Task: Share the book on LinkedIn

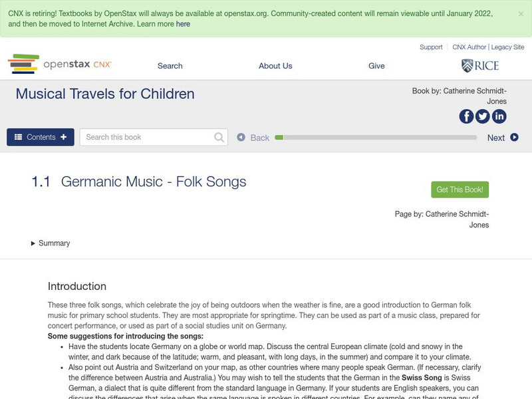Action: pos(499,116)
